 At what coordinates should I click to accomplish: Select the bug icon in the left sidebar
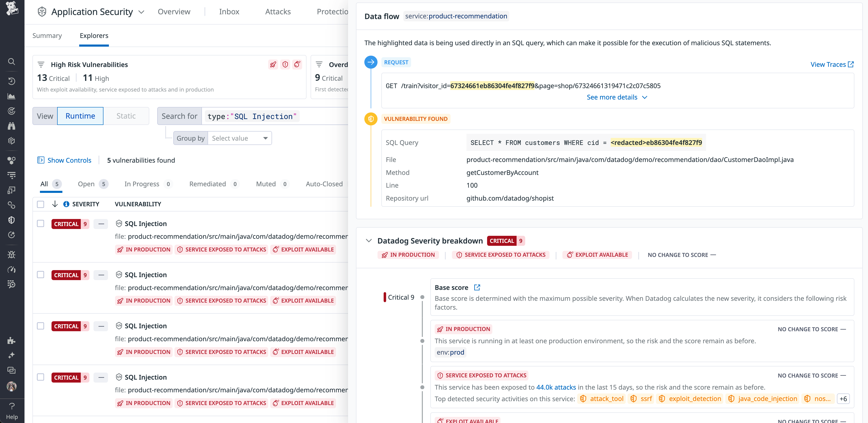coord(11,254)
